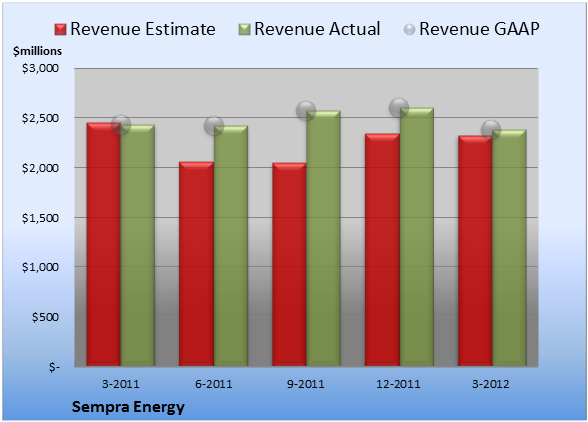Select the 'Revenue GAAP' legend label
The height and width of the screenshot is (422, 588).
click(479, 29)
